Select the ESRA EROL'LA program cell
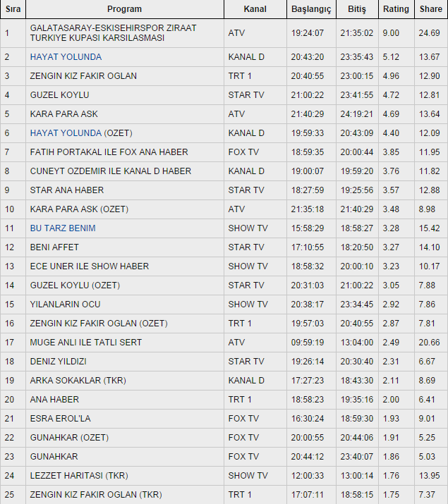Viewport: 448px width, 504px height. pyautogui.click(x=125, y=419)
